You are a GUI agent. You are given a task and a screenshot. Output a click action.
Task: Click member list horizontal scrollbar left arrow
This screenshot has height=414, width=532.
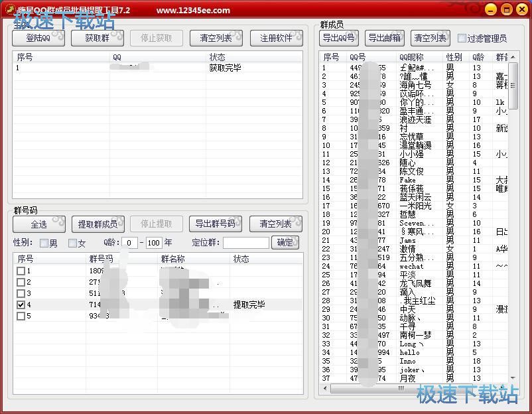click(x=326, y=388)
